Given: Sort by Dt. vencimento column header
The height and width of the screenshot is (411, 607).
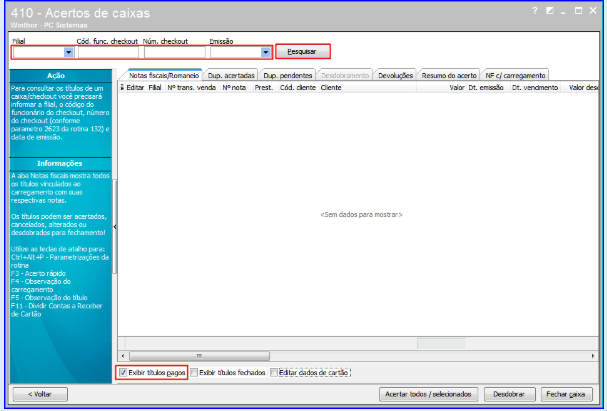Looking at the screenshot, I should [x=535, y=87].
